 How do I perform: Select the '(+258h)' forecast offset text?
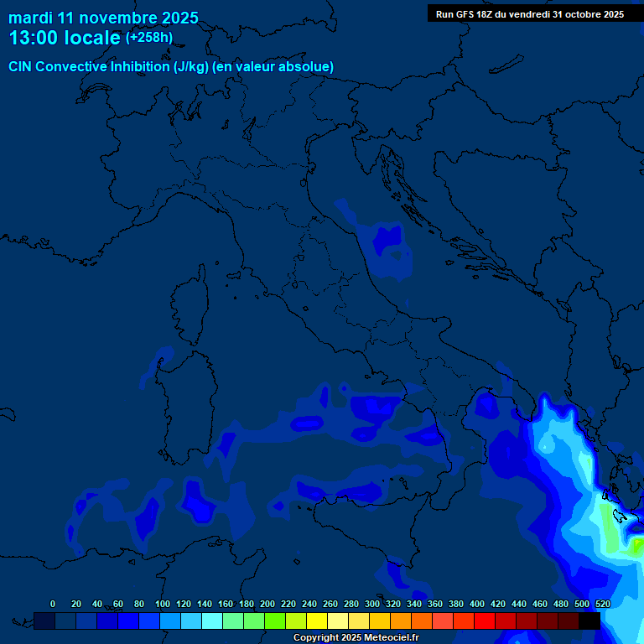[148, 38]
